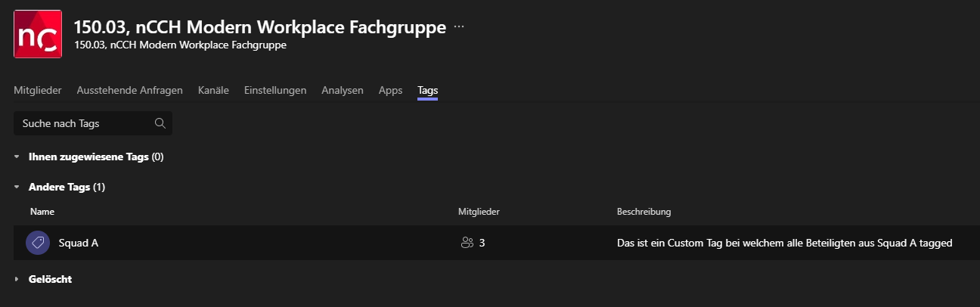Collapse the Andere Tags section
This screenshot has width=980, height=307.
[x=17, y=187]
